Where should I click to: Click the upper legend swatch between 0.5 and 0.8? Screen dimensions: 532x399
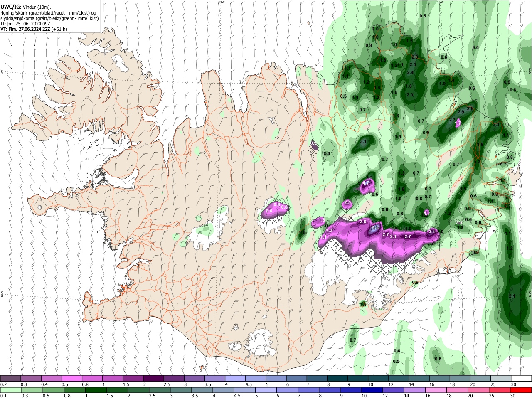coord(71,379)
